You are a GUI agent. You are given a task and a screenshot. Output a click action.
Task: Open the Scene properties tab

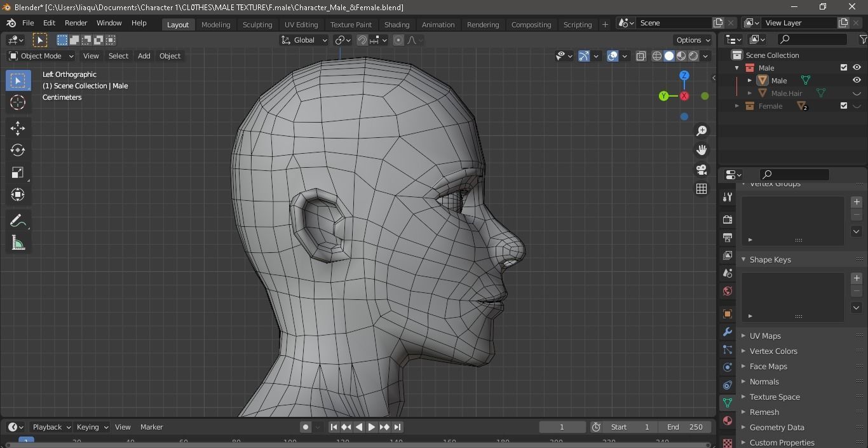tap(728, 273)
